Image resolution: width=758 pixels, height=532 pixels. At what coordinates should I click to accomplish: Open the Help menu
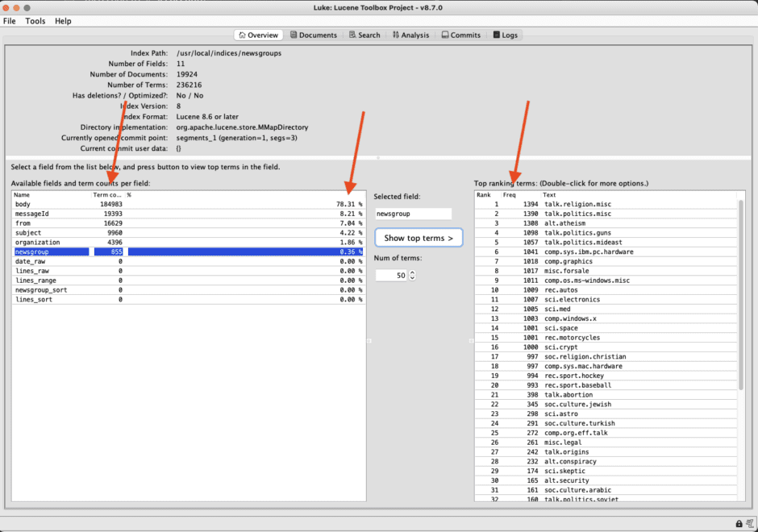click(63, 21)
